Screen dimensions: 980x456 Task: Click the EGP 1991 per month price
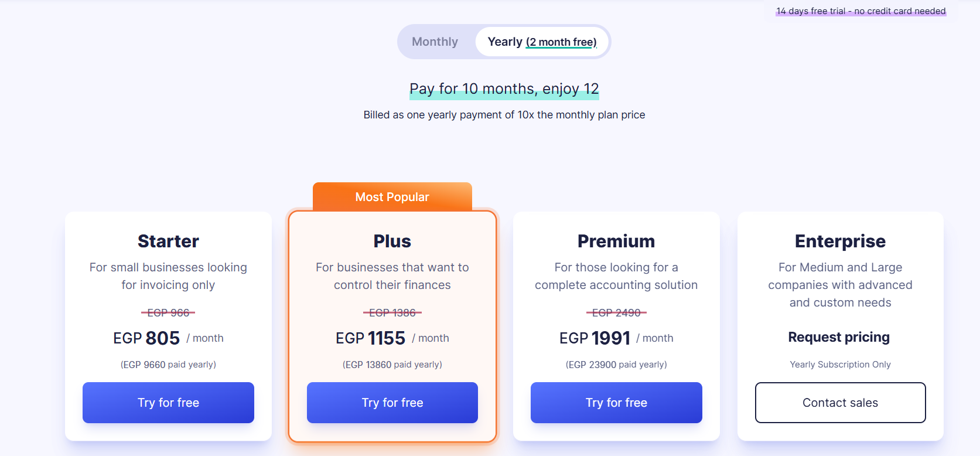[616, 338]
